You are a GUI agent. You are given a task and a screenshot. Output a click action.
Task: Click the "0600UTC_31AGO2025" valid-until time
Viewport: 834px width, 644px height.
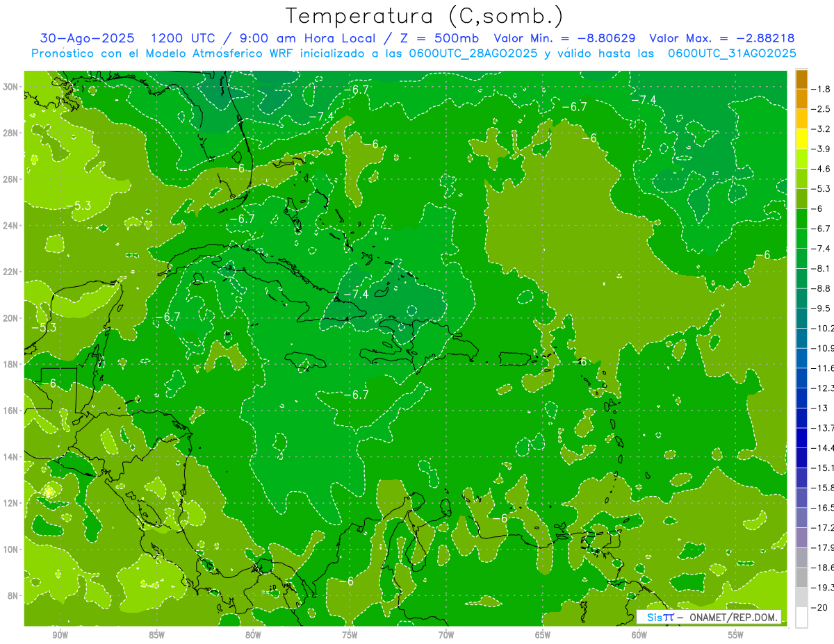(x=732, y=53)
